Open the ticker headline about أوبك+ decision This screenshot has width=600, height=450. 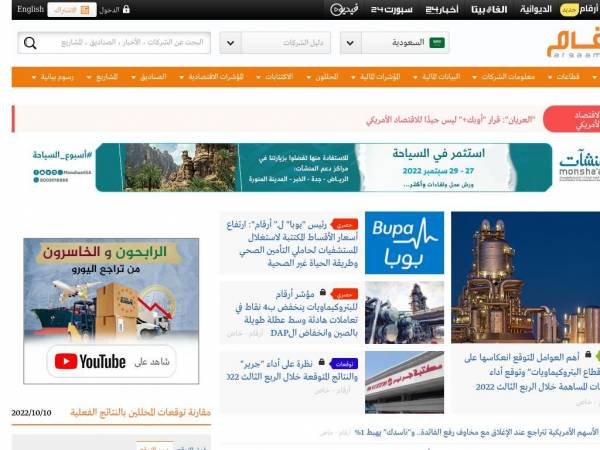[450, 120]
